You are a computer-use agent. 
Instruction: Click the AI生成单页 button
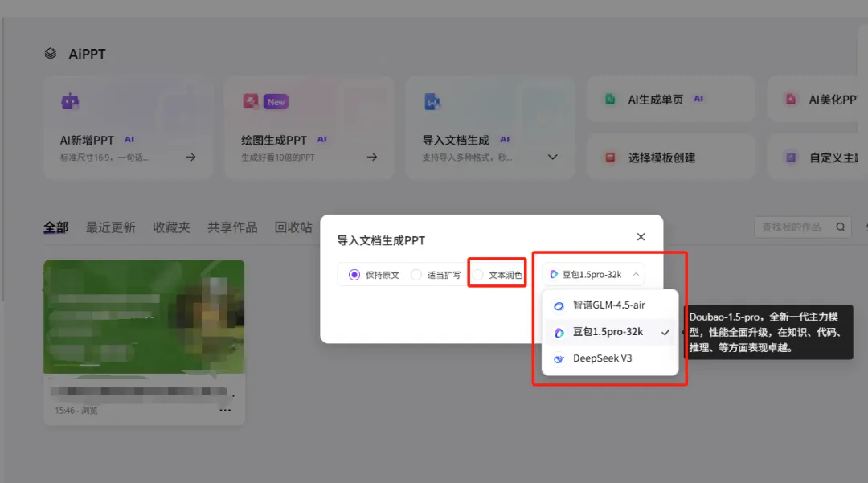[x=671, y=100]
